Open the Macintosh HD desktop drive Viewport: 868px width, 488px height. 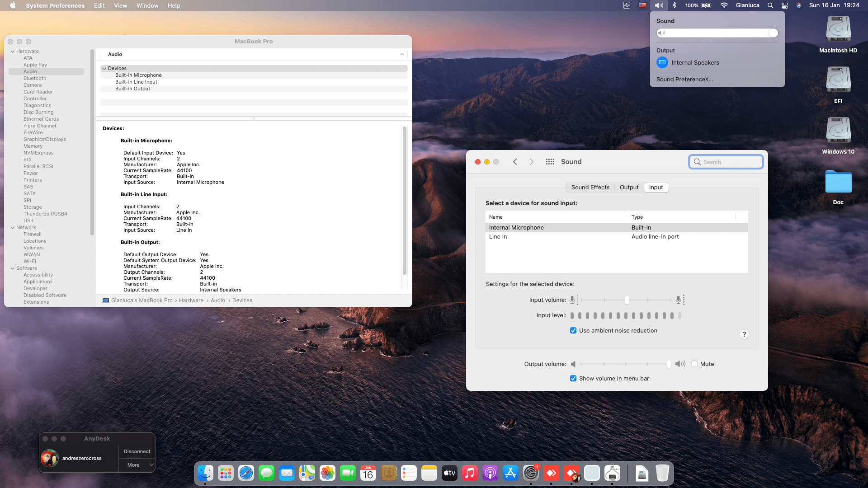tap(838, 30)
